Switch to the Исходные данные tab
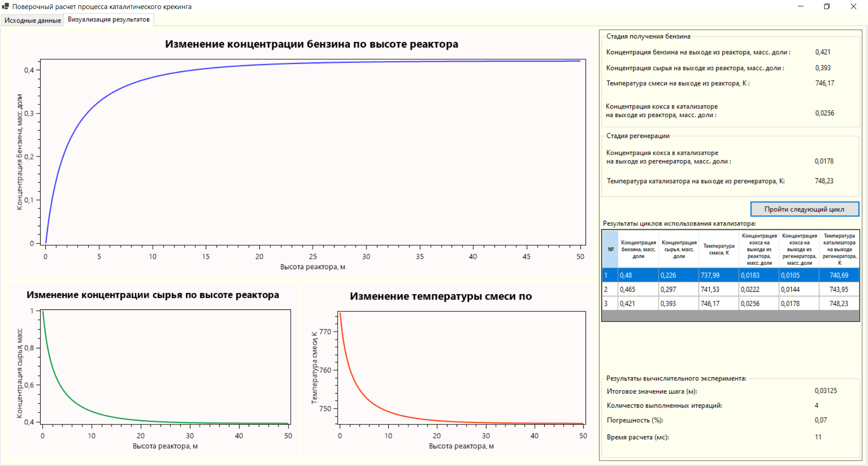This screenshot has height=466, width=868. 32,20
